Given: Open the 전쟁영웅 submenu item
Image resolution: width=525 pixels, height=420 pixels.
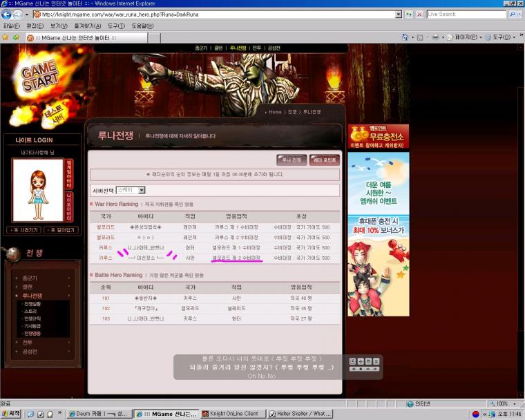Looking at the screenshot, I should tap(32, 333).
